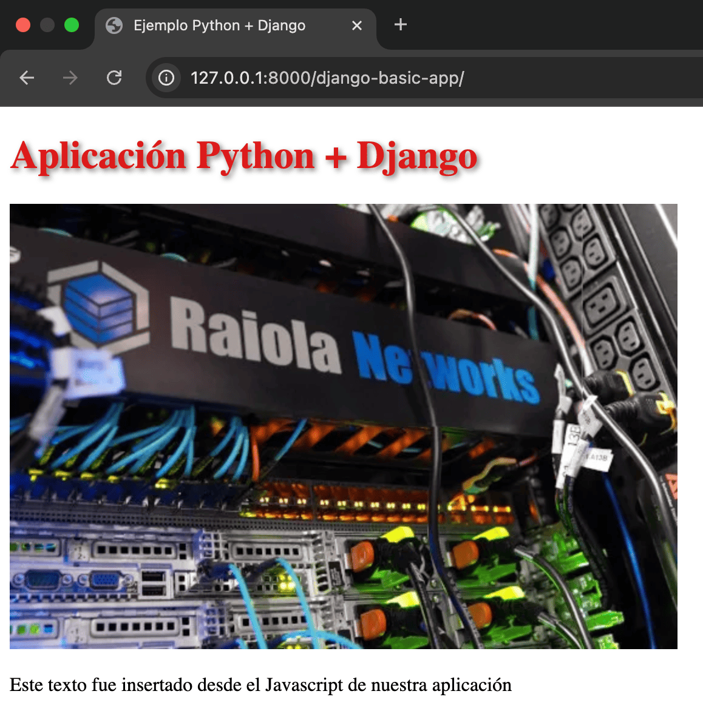Close the window with the red button

[23, 25]
